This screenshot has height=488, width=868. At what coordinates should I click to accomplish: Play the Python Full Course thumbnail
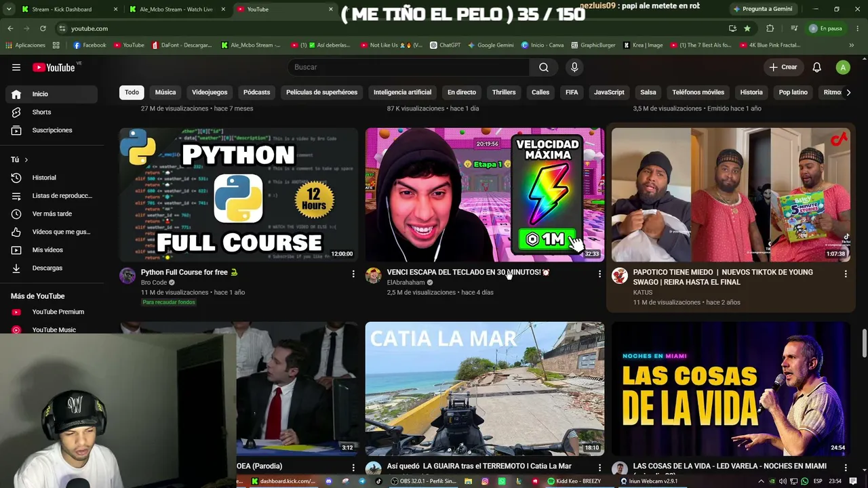pyautogui.click(x=239, y=195)
